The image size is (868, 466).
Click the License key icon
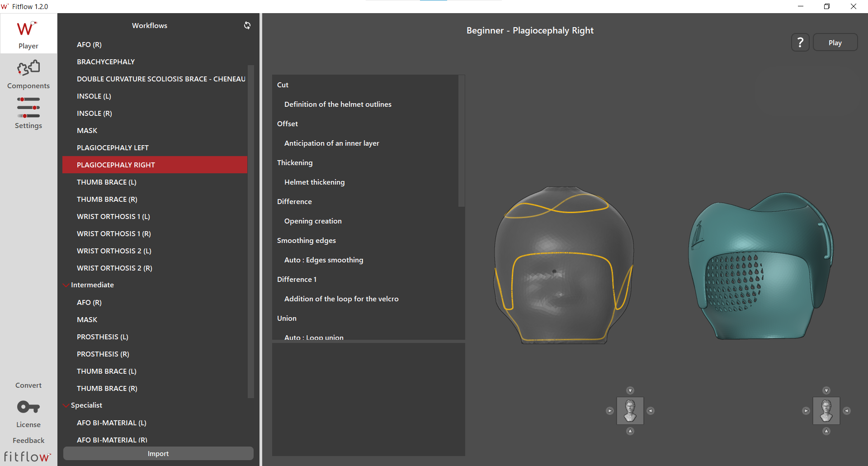pyautogui.click(x=28, y=407)
